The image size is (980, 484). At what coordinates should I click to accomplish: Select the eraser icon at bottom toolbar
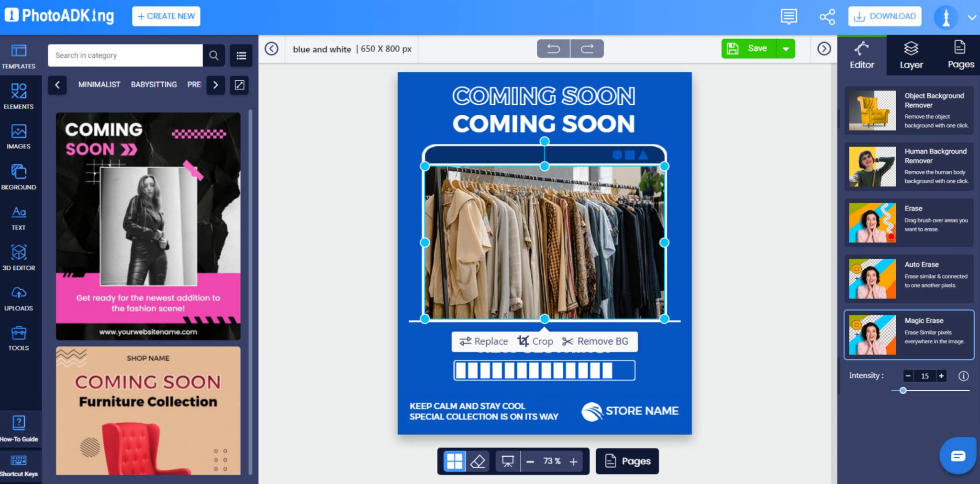click(477, 461)
